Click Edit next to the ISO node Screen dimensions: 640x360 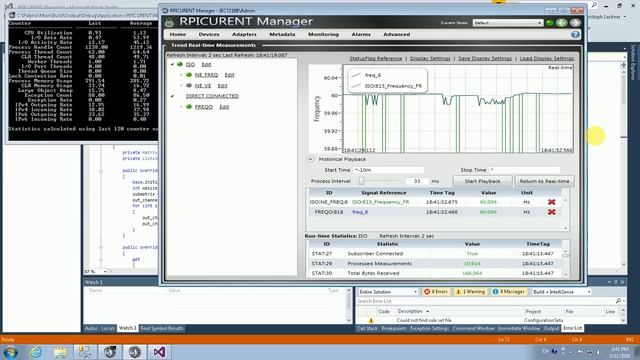tap(206, 64)
